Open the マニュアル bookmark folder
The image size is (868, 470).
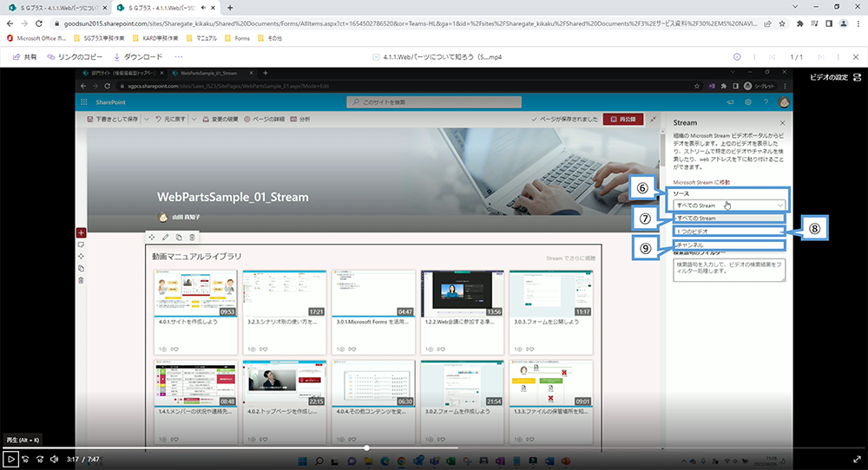pyautogui.click(x=201, y=38)
